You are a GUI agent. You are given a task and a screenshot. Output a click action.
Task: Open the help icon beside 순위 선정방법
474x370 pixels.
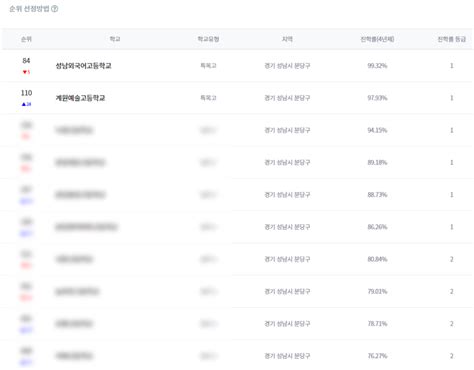(x=55, y=9)
